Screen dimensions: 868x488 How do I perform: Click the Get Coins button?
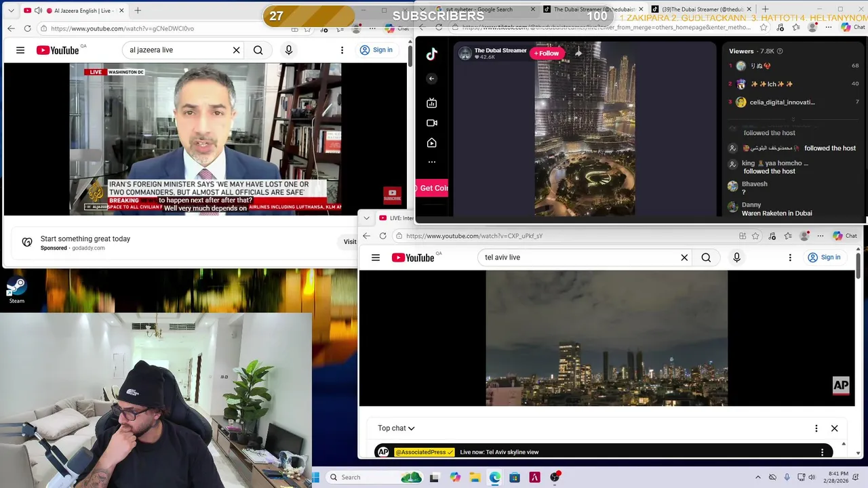tap(432, 188)
